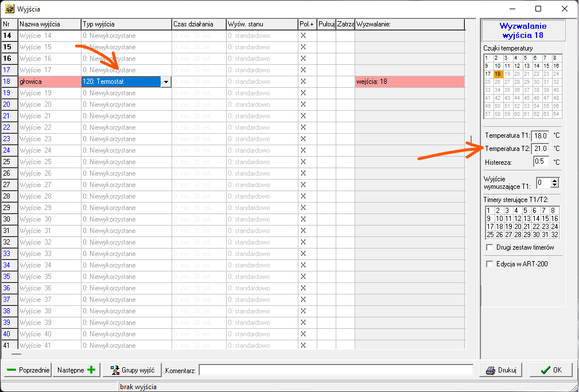Click the Temperatura T2 value field
The height and width of the screenshot is (392, 579).
[x=540, y=149]
